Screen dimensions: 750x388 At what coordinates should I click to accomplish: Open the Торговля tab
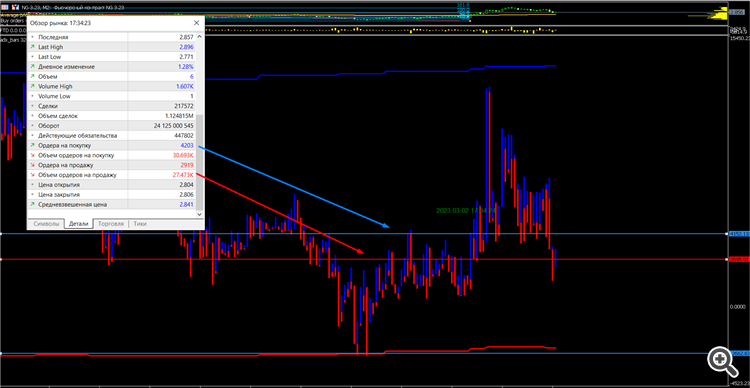(111, 224)
